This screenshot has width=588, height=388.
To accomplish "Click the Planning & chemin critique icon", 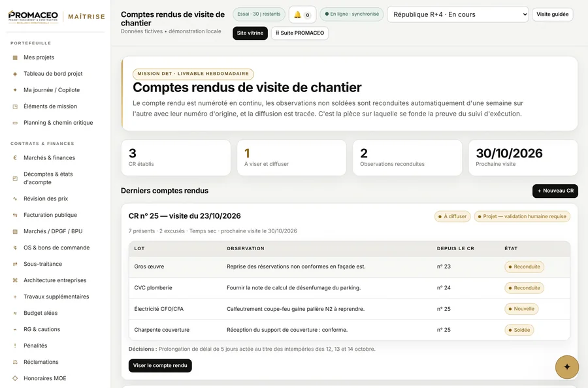I will (15, 123).
